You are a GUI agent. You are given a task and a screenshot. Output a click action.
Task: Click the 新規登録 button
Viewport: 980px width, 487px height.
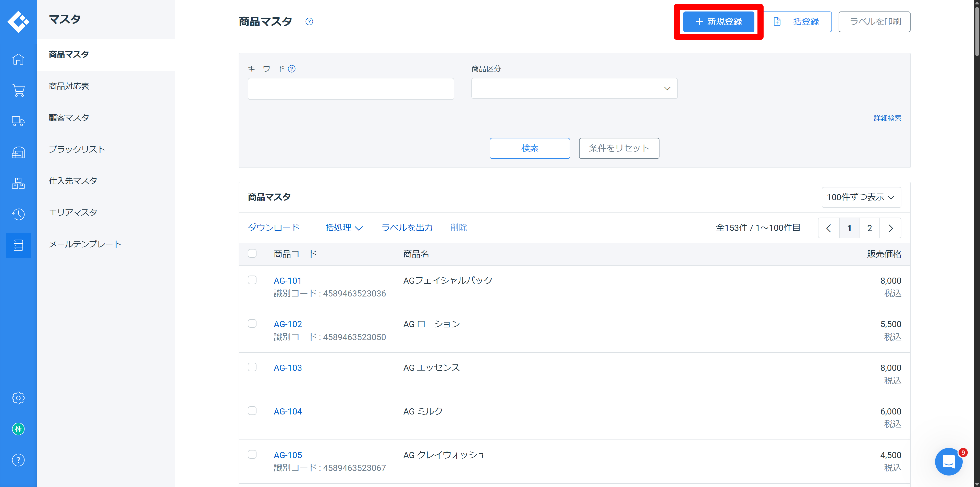(718, 22)
